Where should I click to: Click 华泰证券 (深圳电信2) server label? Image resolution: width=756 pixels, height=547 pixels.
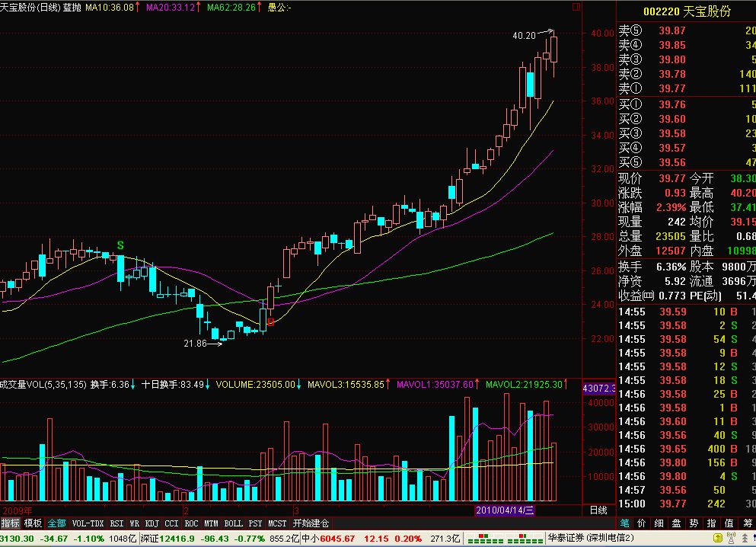coord(591,538)
